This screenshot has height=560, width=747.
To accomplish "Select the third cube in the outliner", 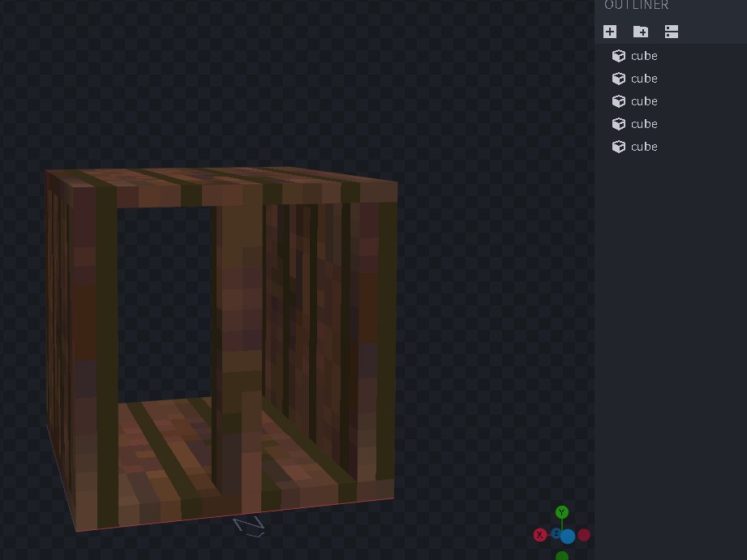I will (x=644, y=101).
